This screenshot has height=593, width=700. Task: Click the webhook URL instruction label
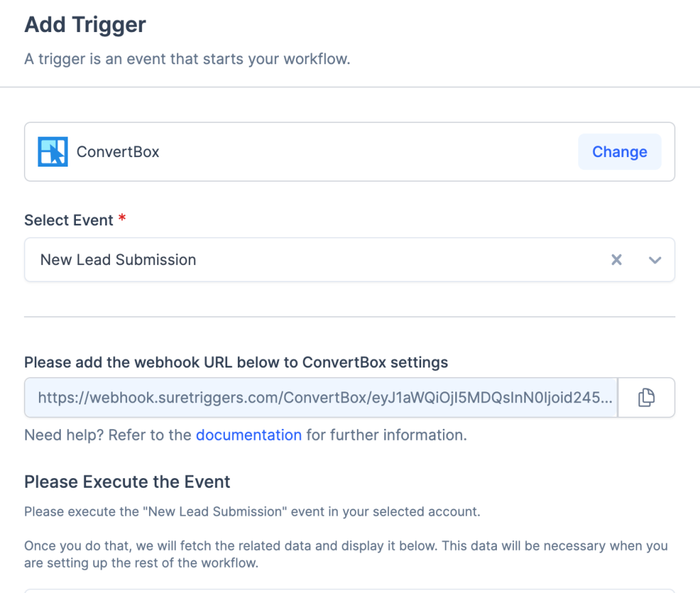pyautogui.click(x=236, y=362)
